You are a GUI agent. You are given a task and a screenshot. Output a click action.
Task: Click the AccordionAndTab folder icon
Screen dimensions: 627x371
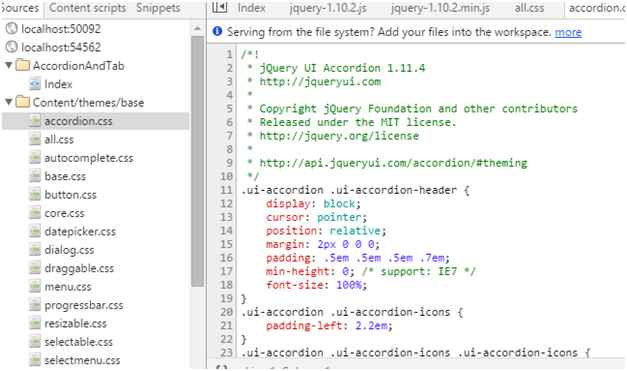click(x=23, y=65)
